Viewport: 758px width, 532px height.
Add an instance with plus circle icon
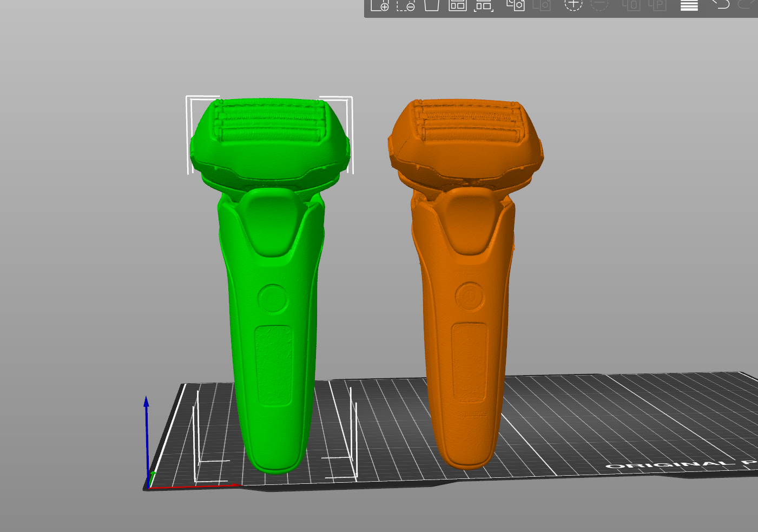point(574,5)
